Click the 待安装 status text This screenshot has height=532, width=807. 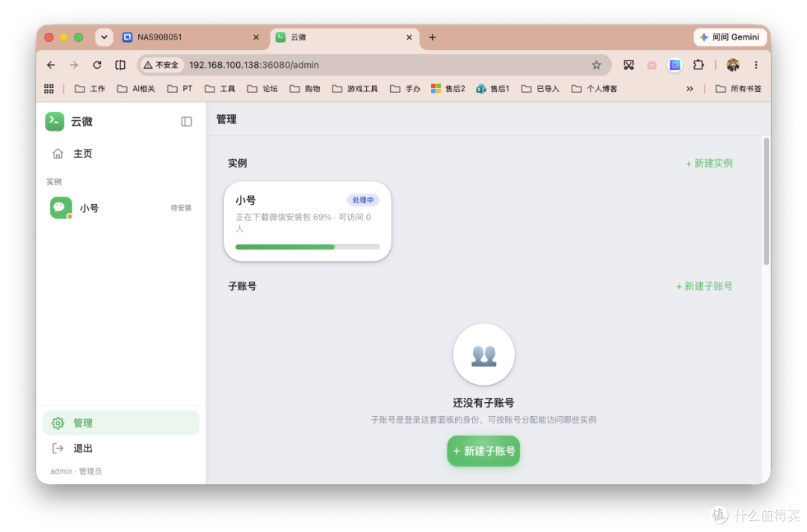coord(181,208)
